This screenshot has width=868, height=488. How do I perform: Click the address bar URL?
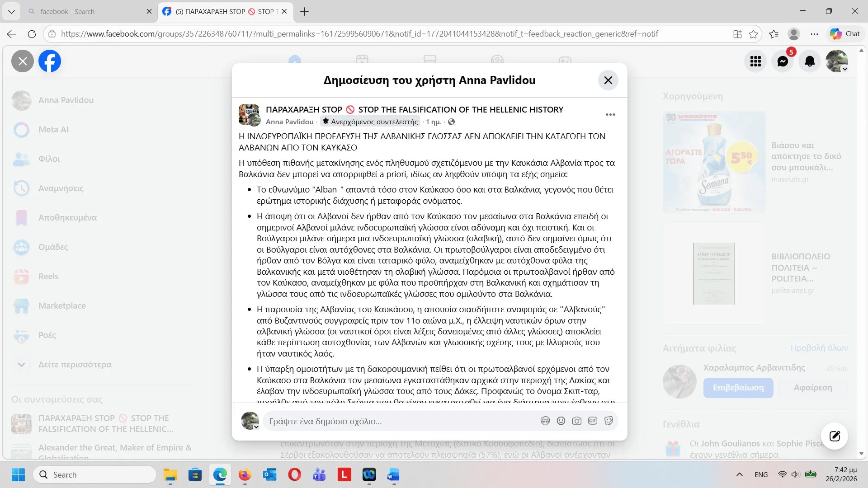[x=359, y=34]
